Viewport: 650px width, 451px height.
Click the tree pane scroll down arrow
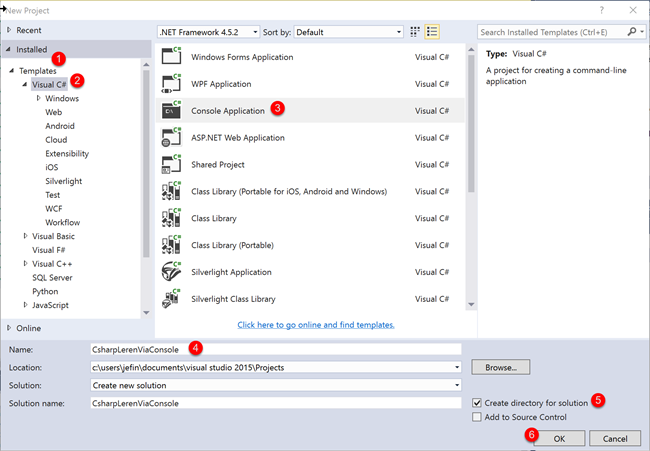[x=146, y=313]
